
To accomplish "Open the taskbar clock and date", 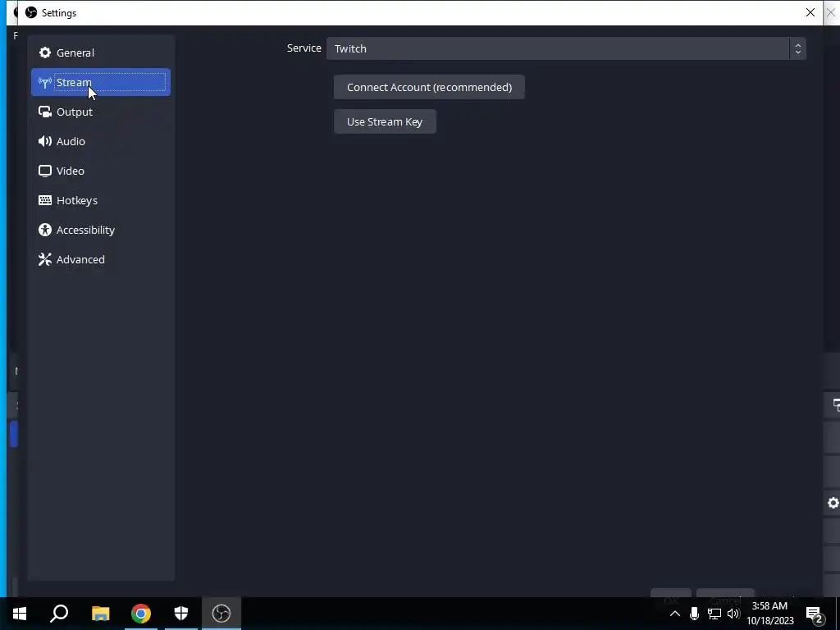I will 769,614.
